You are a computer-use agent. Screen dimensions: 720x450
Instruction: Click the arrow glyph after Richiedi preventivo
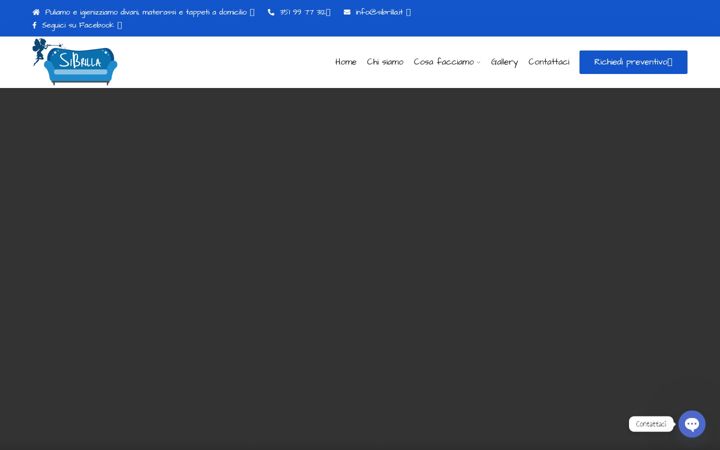pos(670,62)
